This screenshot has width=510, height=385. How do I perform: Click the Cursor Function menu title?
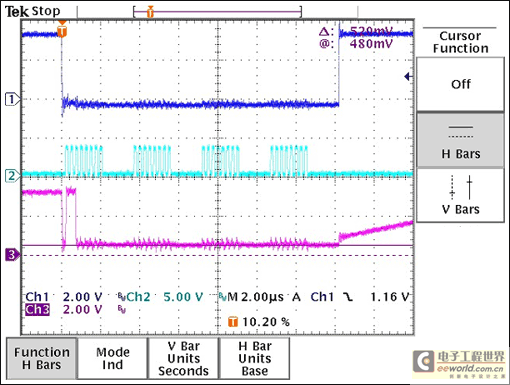(460, 42)
